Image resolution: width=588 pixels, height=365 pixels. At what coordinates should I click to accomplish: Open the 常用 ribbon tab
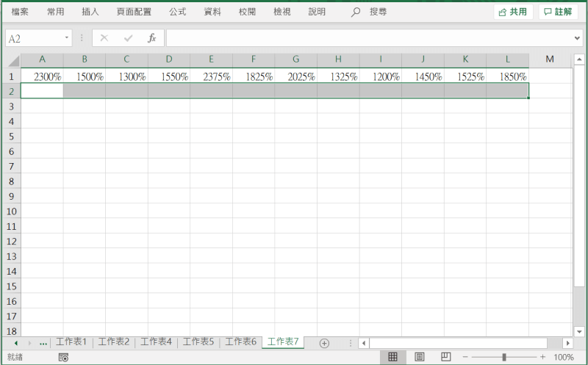(56, 12)
